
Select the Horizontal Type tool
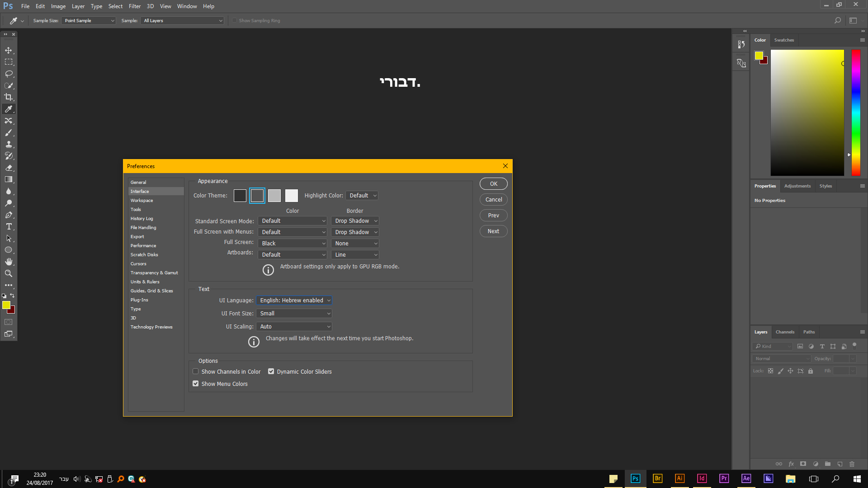9,226
